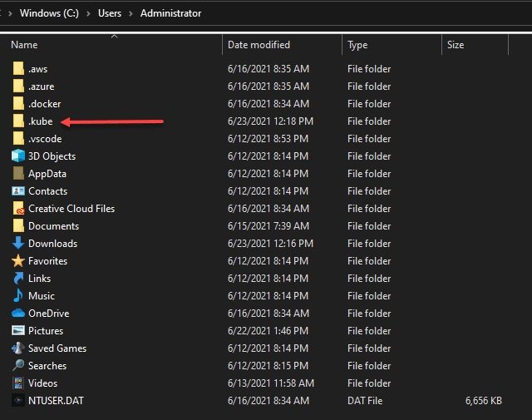The height and width of the screenshot is (420, 532).
Task: Click the Saved Games icon
Action: click(x=18, y=348)
